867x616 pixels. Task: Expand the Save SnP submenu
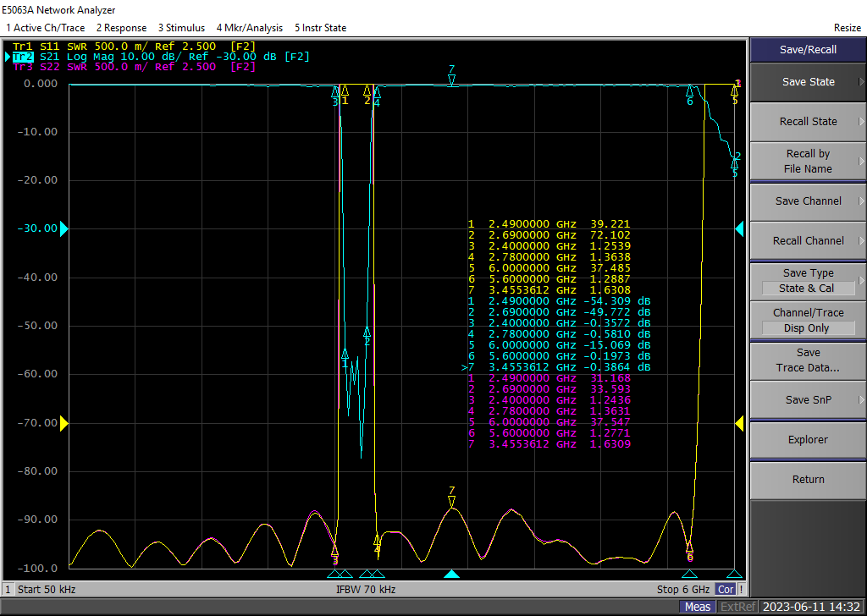(x=808, y=399)
